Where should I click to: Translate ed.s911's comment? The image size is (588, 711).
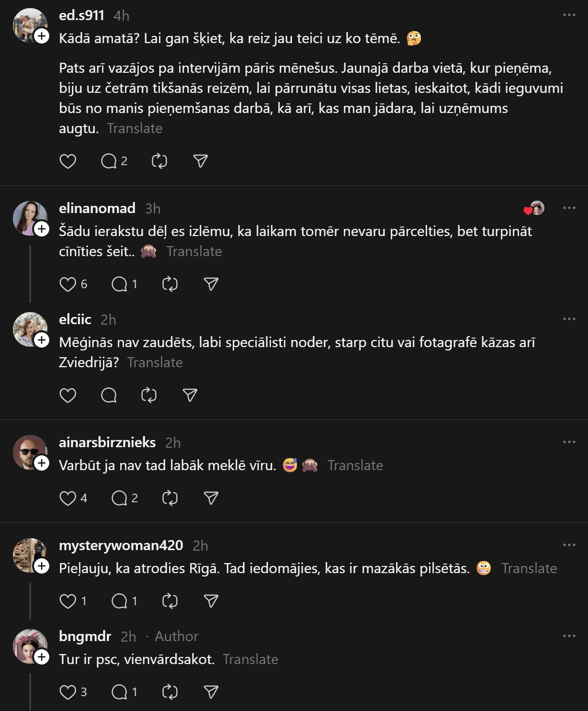(135, 128)
